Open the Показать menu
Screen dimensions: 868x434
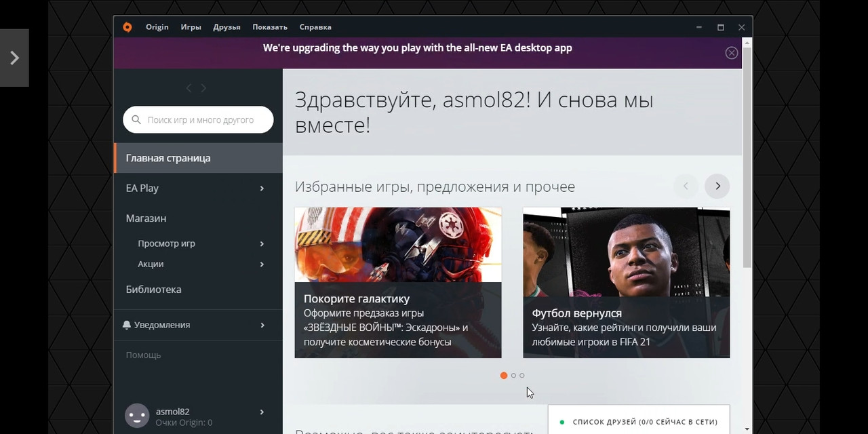click(x=270, y=27)
